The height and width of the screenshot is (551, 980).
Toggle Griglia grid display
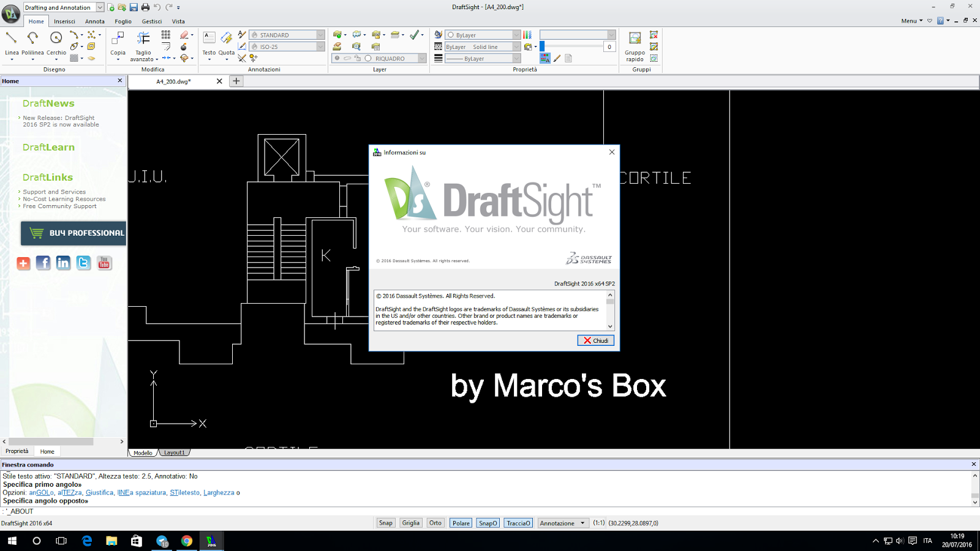click(x=410, y=523)
